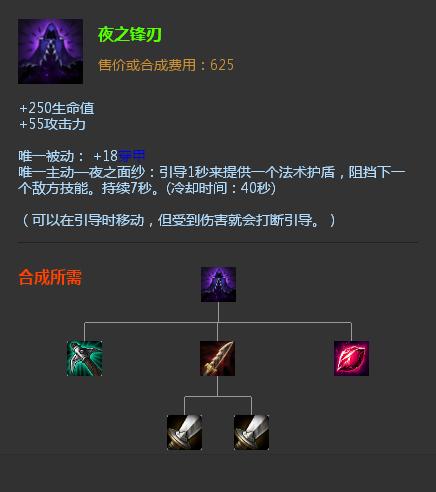This screenshot has width=436, height=492.
Task: Click the 售价或合成费用 price label
Action: click(x=147, y=65)
